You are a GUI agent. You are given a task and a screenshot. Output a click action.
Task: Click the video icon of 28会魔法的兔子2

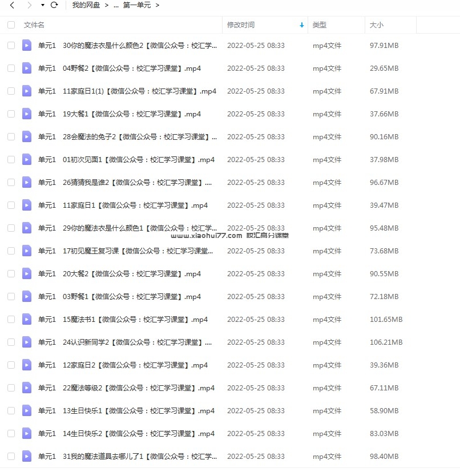pyautogui.click(x=27, y=136)
